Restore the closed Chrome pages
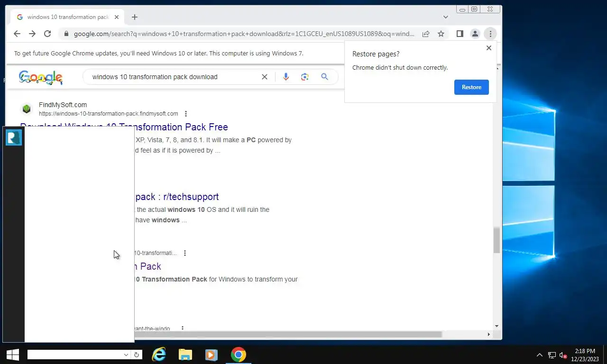Image resolution: width=607 pixels, height=364 pixels. (x=471, y=87)
